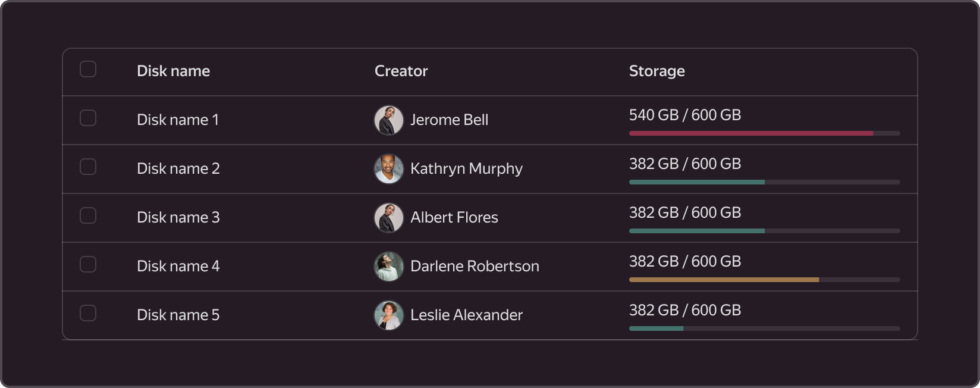Image resolution: width=980 pixels, height=388 pixels.
Task: Click Leslie Alexander's avatar picture
Action: [x=389, y=315]
